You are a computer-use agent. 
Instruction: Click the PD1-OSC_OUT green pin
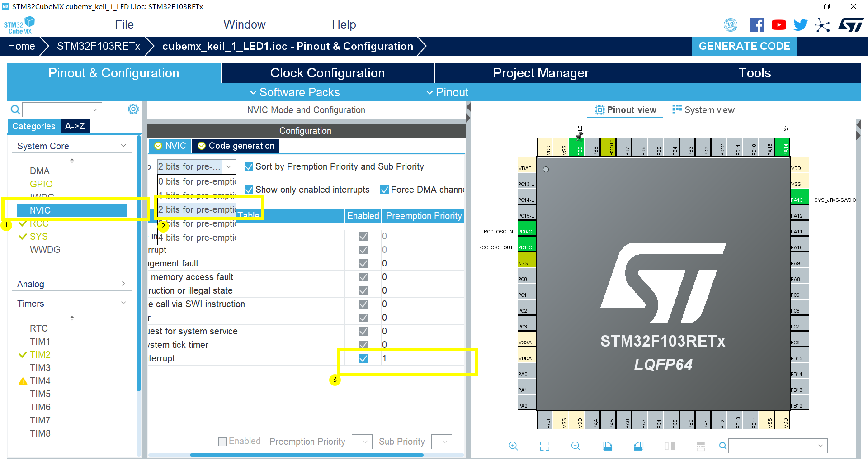pos(527,244)
